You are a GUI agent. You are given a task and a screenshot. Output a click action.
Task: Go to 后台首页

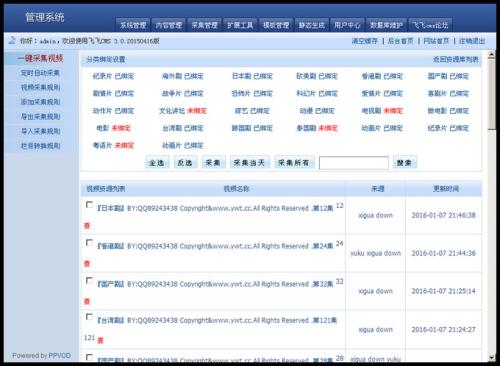(x=400, y=41)
